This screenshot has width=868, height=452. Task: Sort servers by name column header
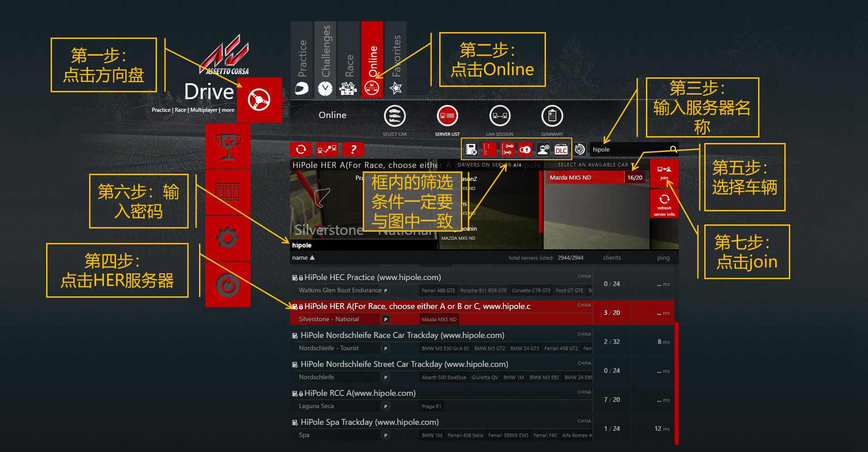pos(303,257)
